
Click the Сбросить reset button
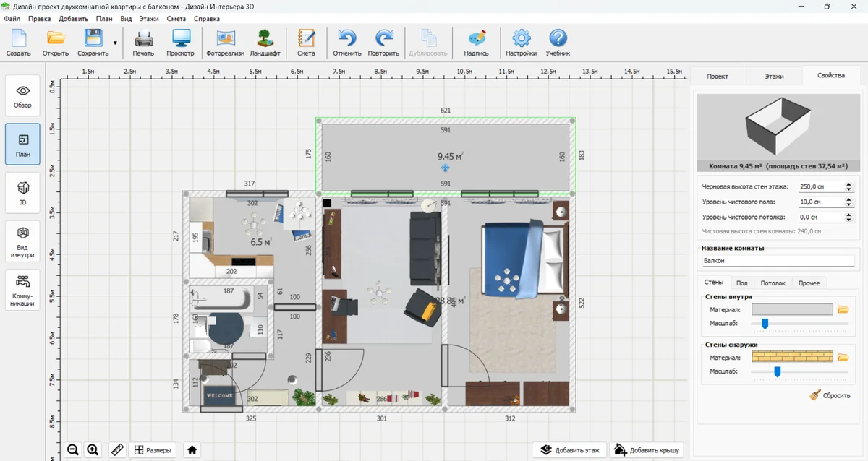pos(830,395)
